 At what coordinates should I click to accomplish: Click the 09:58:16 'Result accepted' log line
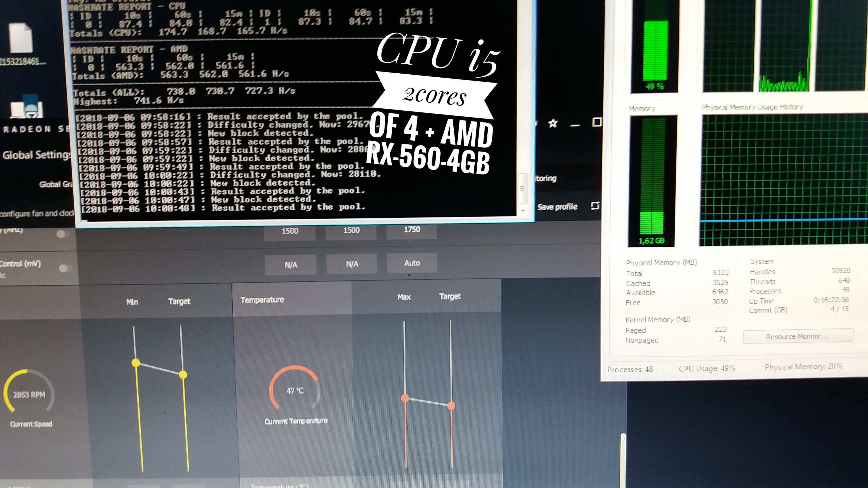coord(219,117)
